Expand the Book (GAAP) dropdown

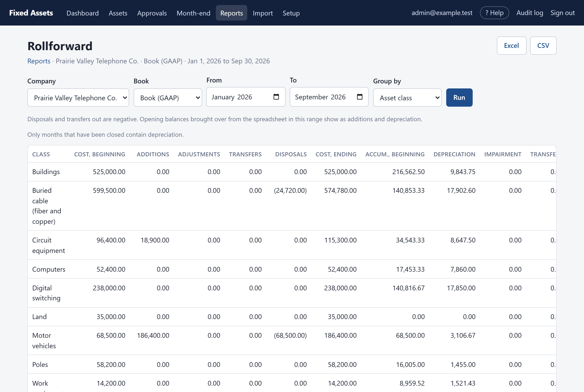click(168, 98)
